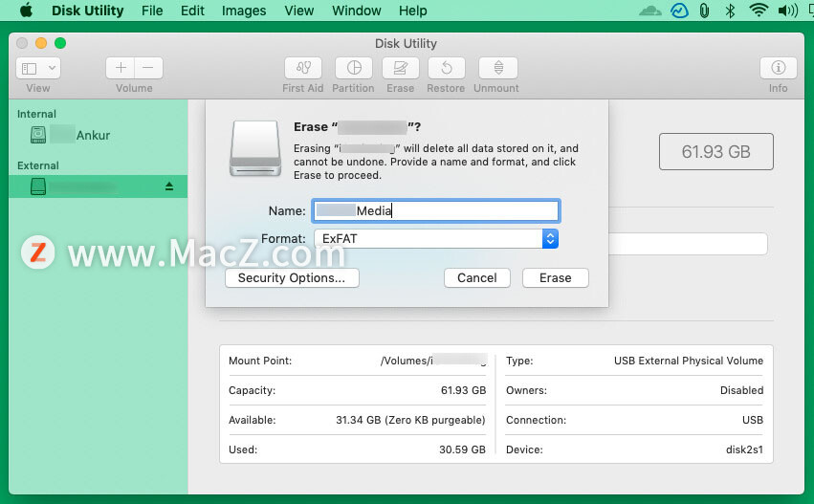Open the Wi-Fi status menu
Viewport: 814px width, 504px height.
tap(759, 11)
